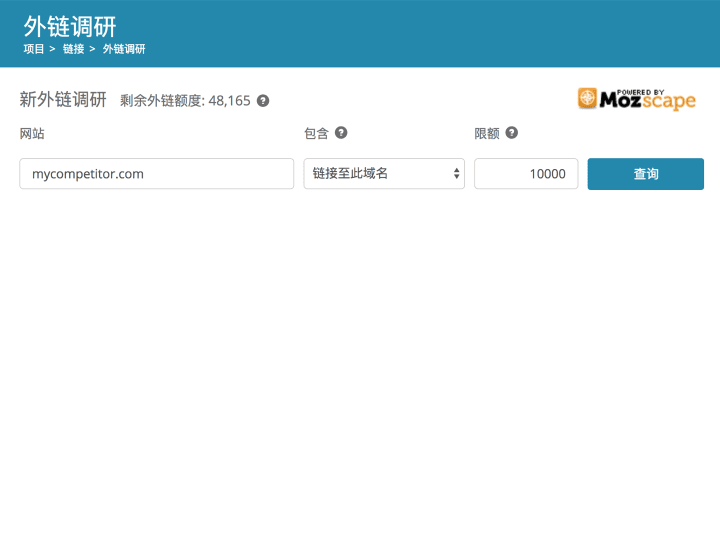This screenshot has height=540, width=720.
Task: Click the 外链调研 page title
Action: click(70, 26)
